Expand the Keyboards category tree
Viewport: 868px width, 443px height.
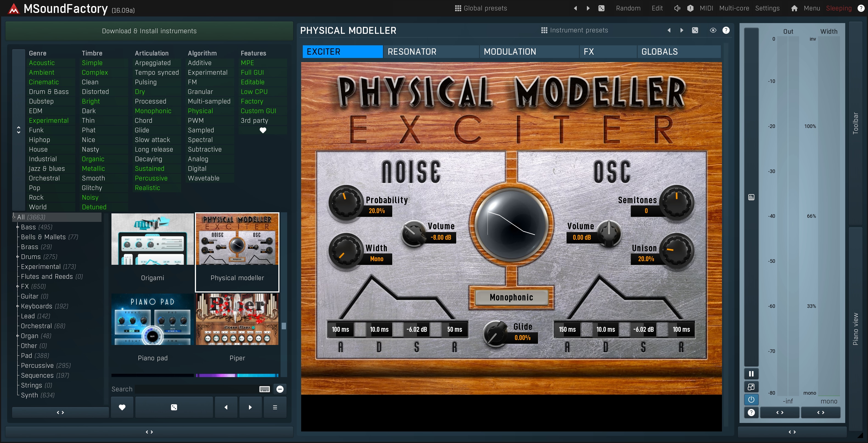pyautogui.click(x=18, y=306)
